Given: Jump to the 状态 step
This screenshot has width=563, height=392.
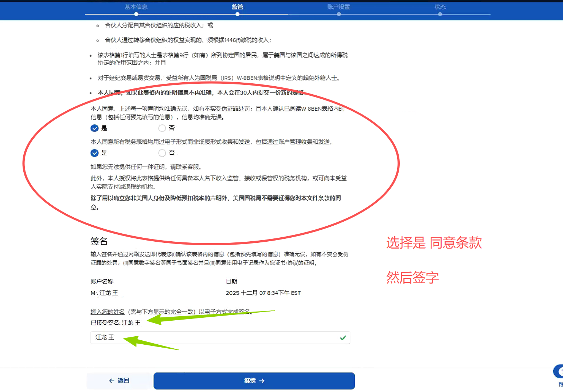Looking at the screenshot, I should click(x=440, y=7).
